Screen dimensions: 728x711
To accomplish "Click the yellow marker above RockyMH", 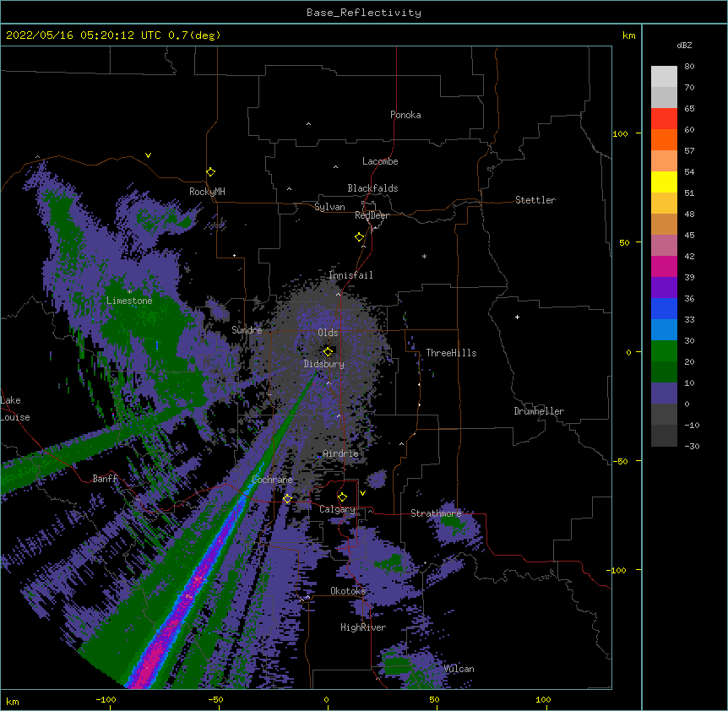I will click(211, 171).
